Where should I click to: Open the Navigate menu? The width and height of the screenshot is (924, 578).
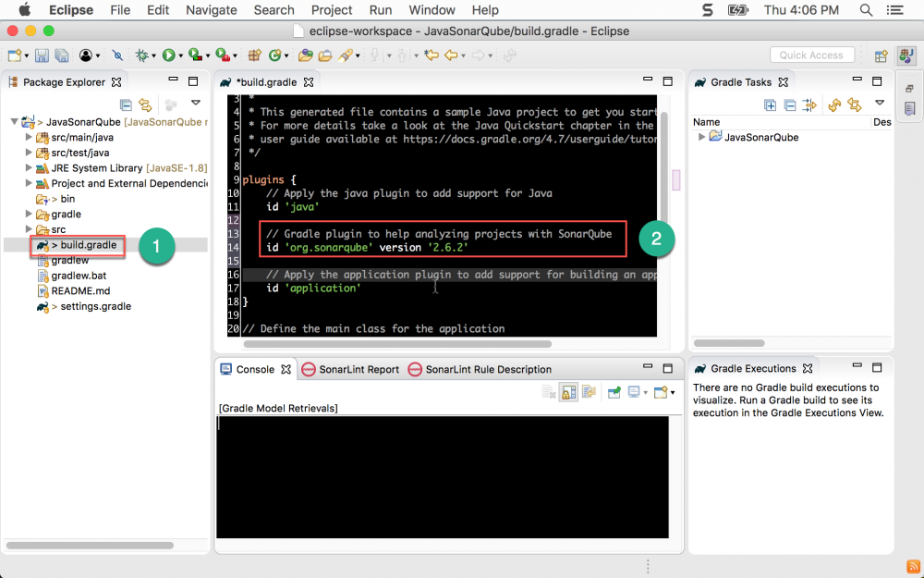[212, 10]
